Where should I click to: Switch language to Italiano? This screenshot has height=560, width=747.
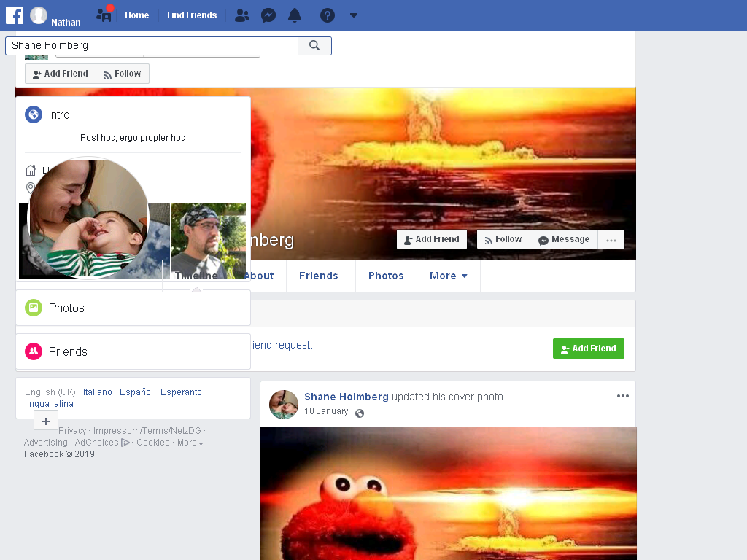coord(98,392)
